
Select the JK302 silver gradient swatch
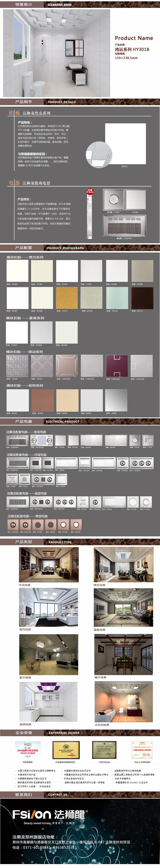(x=116, y=401)
